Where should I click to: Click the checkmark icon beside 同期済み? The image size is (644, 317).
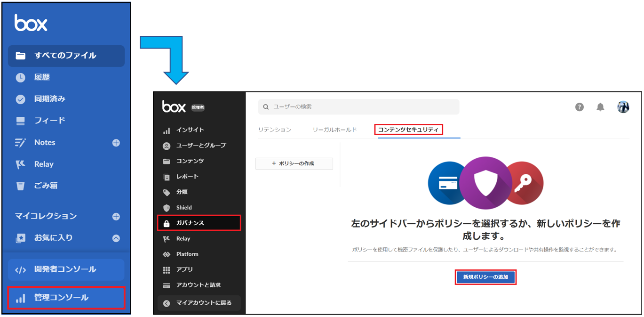click(20, 99)
